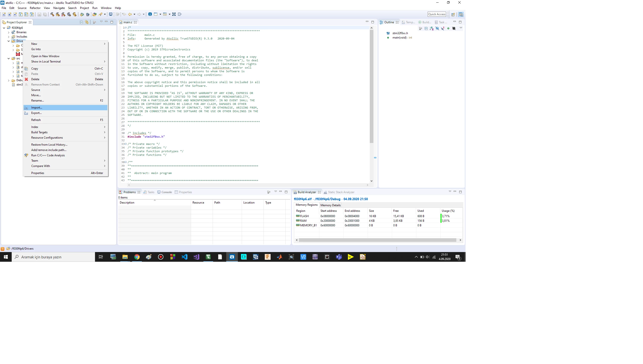The height and width of the screenshot is (364, 643).
Task: Click Collapse All in Project Explorer
Action: point(81,22)
